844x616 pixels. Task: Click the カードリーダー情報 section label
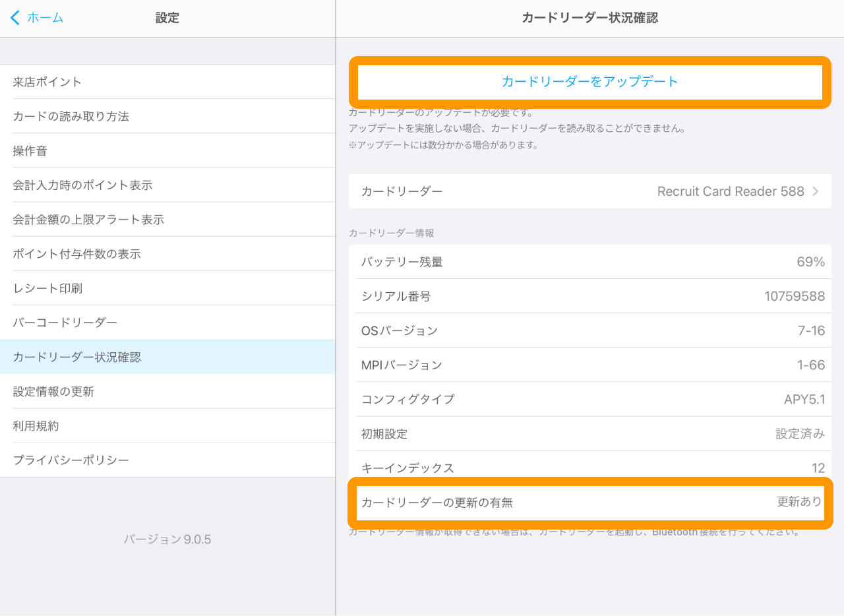click(x=392, y=233)
